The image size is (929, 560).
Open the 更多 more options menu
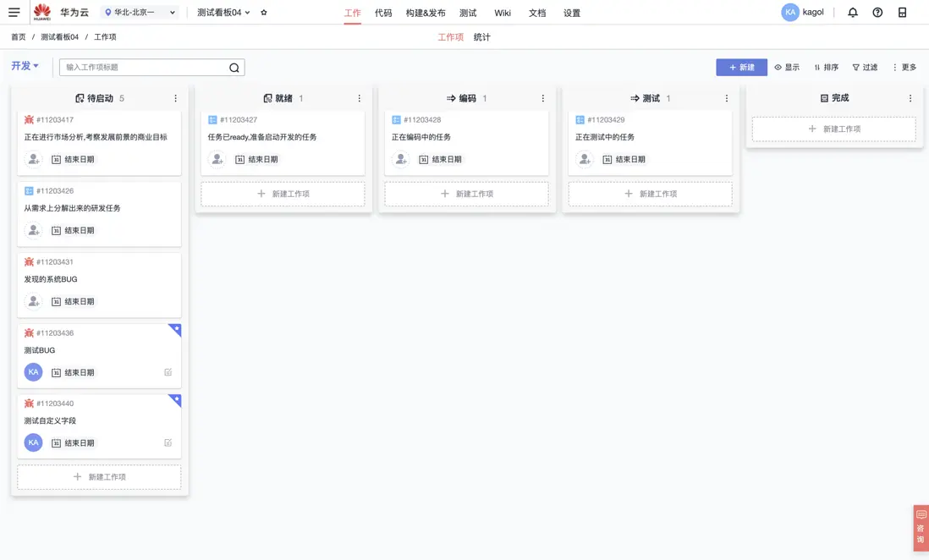tap(904, 68)
